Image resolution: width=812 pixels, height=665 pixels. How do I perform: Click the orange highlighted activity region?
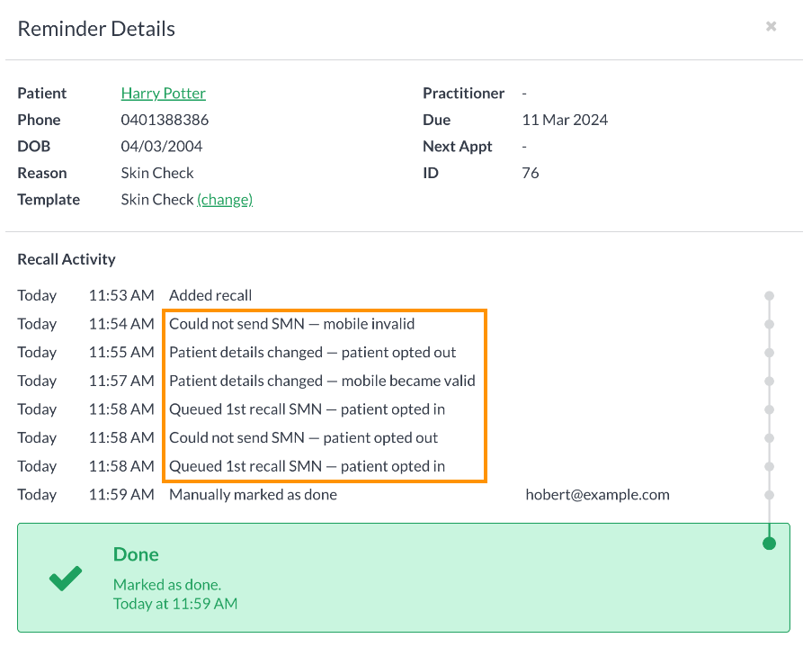325,395
